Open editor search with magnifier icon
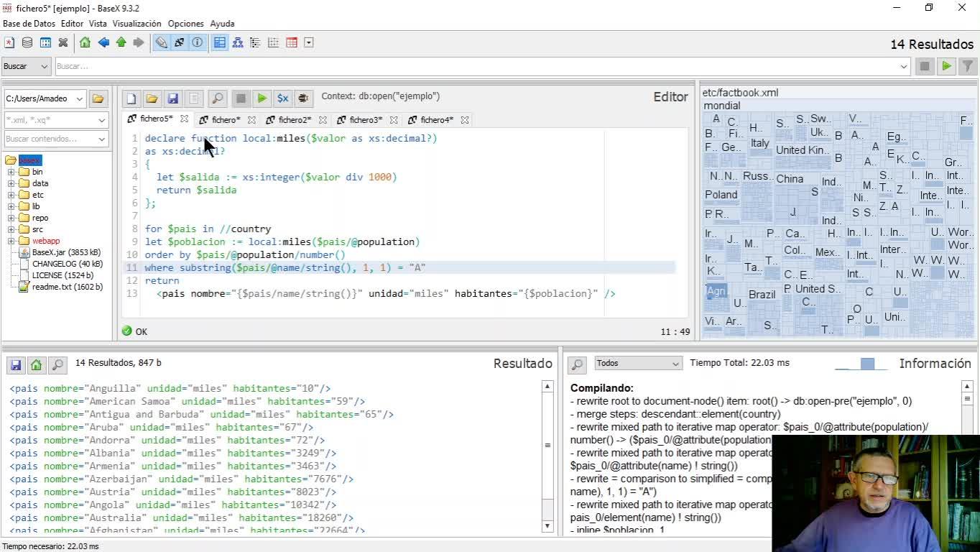980x552 pixels. (x=217, y=98)
